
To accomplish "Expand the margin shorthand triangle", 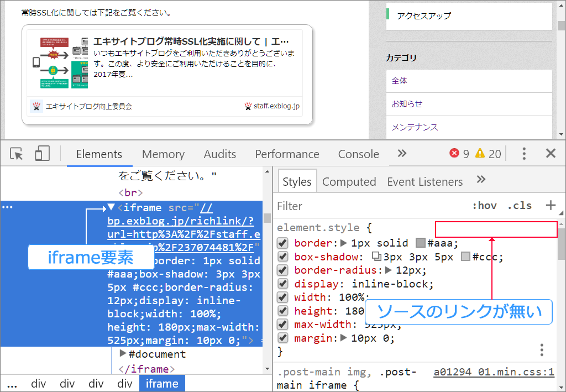I will coord(344,337).
